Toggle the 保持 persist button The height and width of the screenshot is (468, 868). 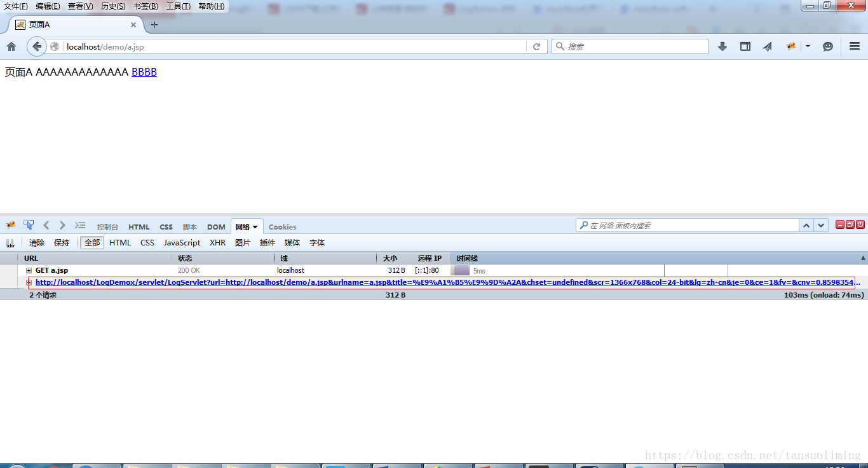62,243
